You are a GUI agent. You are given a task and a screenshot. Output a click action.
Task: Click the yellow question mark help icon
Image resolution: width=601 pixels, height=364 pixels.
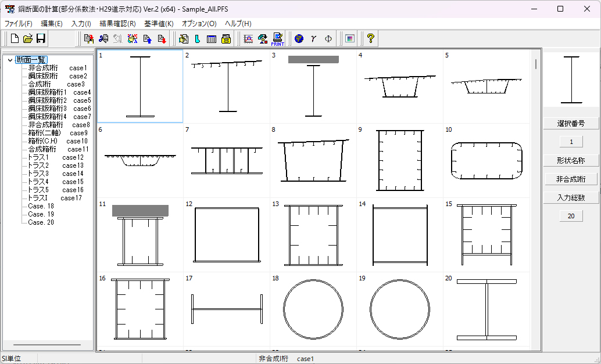[x=370, y=39]
